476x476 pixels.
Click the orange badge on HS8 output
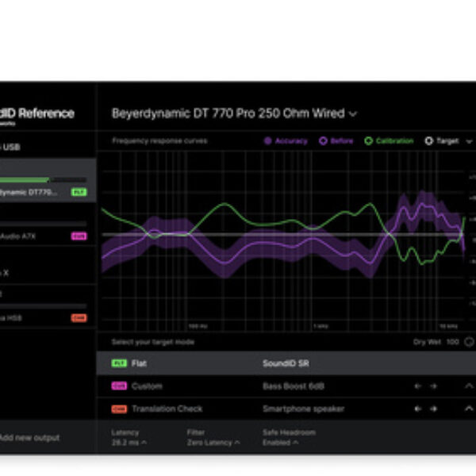[79, 318]
